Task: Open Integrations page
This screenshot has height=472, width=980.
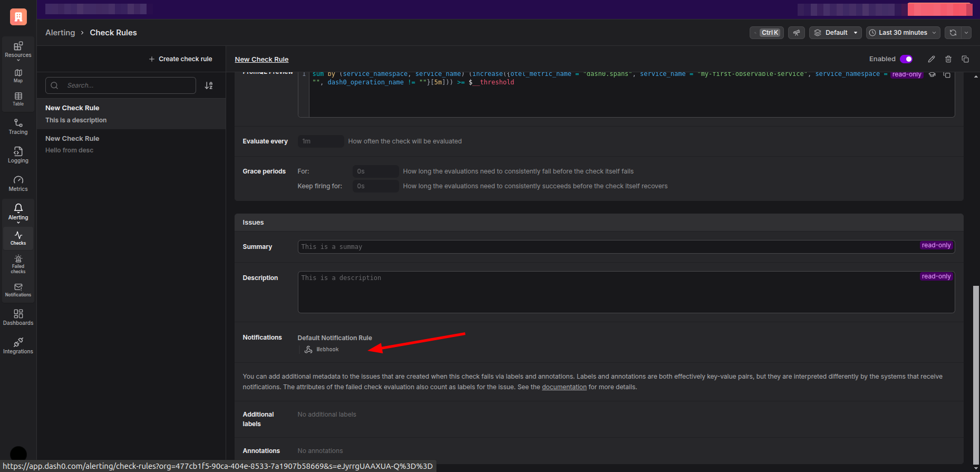Action: click(18, 346)
